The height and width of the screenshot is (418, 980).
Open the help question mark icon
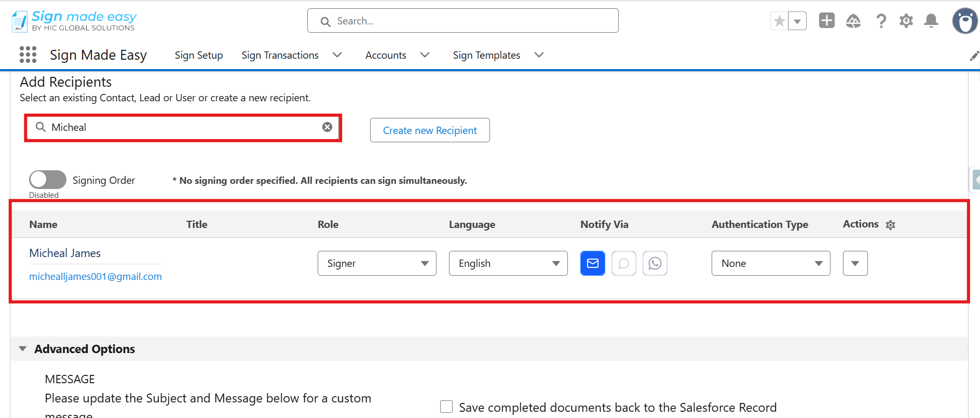tap(881, 21)
